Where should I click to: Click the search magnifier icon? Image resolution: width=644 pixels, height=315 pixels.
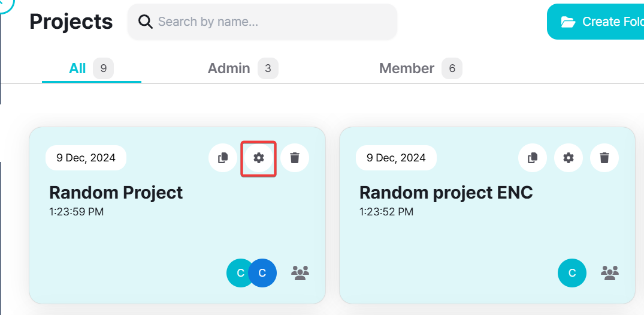point(146,22)
